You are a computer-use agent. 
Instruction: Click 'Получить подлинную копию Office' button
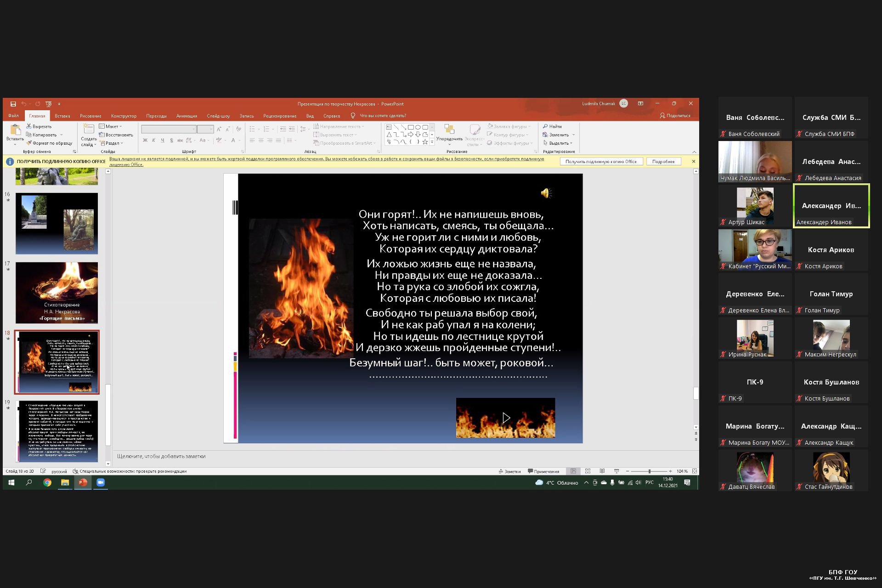(601, 162)
